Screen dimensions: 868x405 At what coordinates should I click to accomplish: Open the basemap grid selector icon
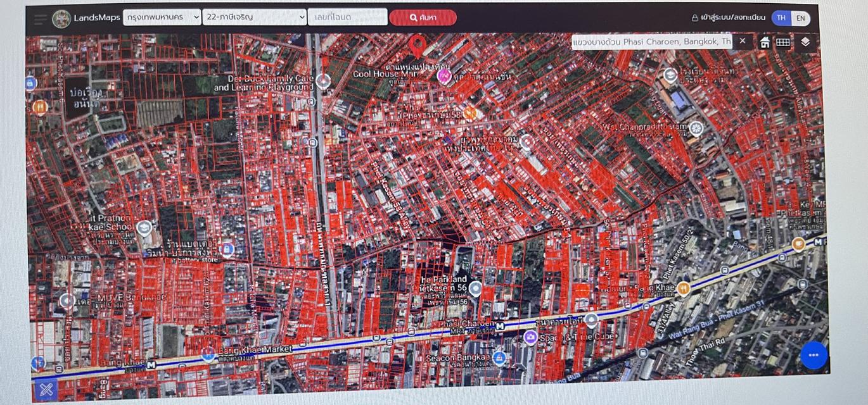[x=784, y=41]
